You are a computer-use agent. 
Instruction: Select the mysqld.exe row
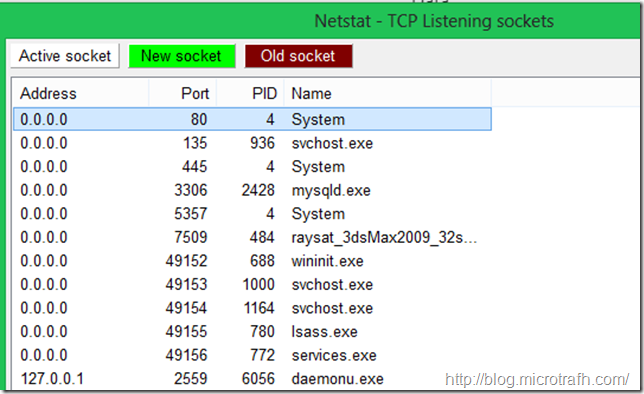pos(252,190)
